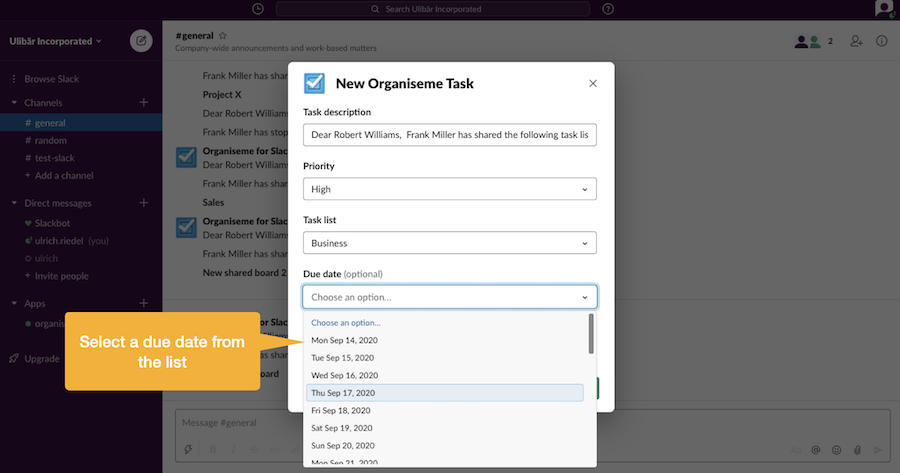
Task: Open the Priority dropdown showing High
Action: pos(449,189)
